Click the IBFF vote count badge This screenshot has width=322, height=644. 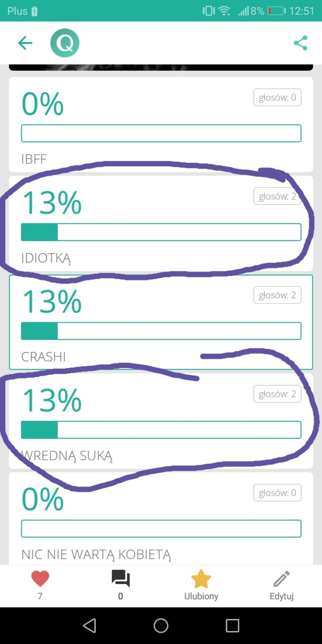(x=277, y=98)
